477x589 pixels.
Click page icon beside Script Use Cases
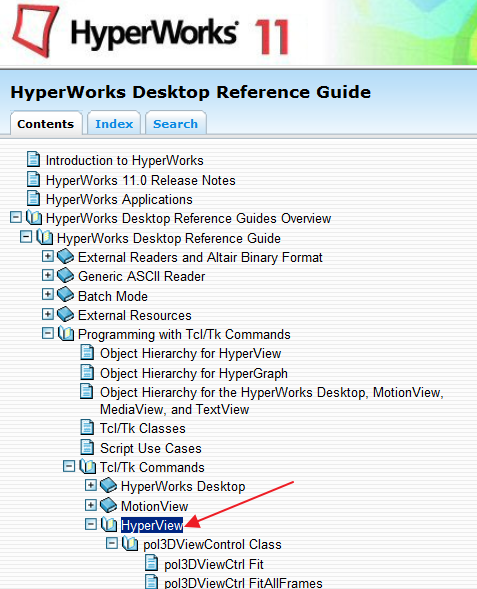87,447
